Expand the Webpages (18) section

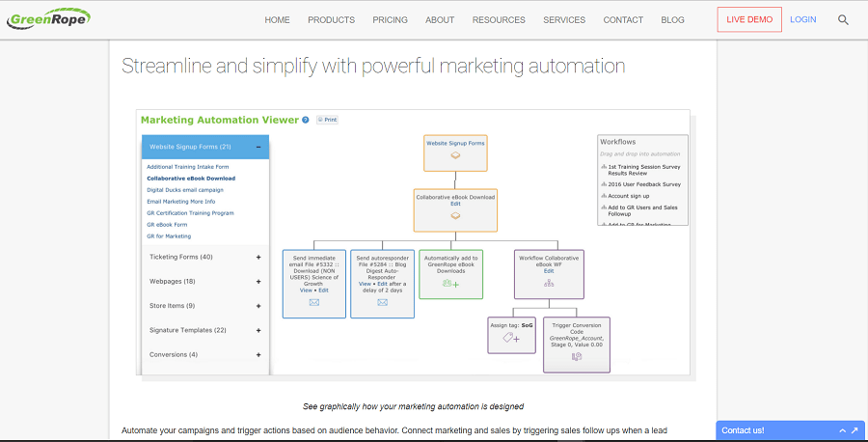click(258, 282)
